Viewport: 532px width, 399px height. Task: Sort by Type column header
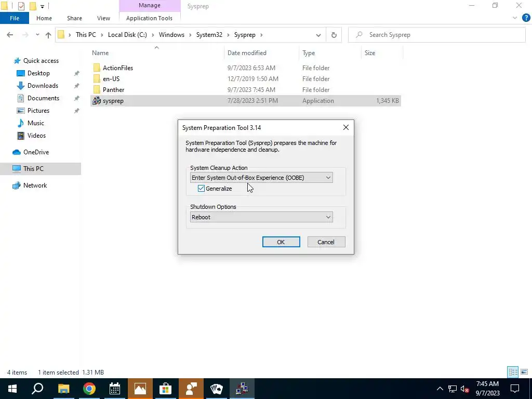pyautogui.click(x=309, y=53)
